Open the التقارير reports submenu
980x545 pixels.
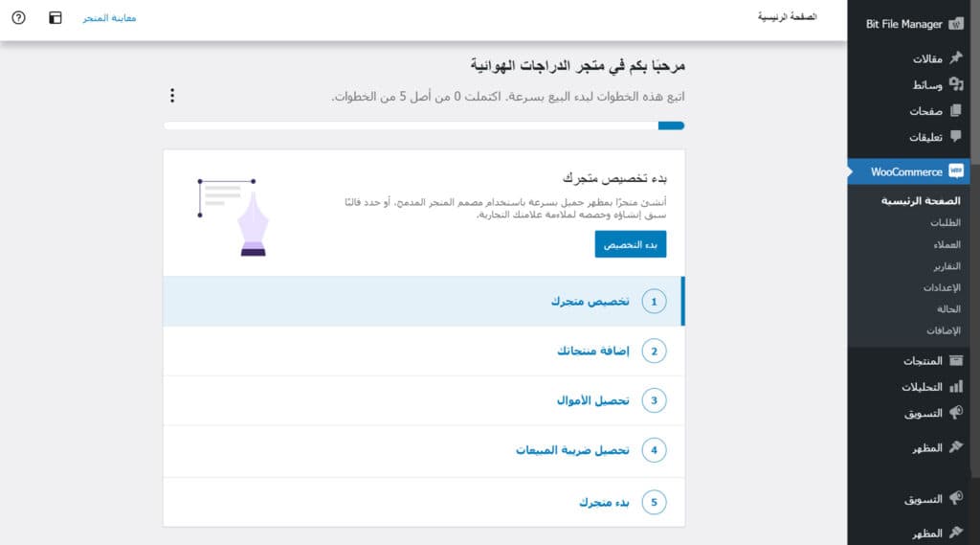[x=947, y=266]
